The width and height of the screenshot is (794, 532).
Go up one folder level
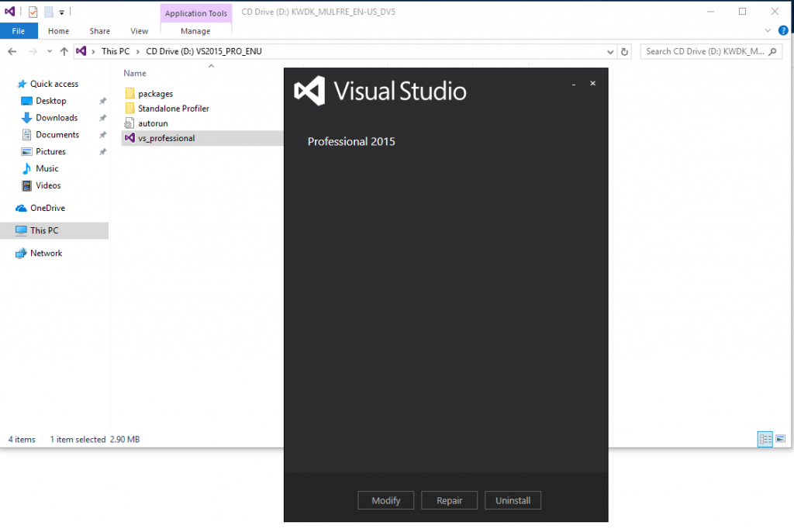64,51
